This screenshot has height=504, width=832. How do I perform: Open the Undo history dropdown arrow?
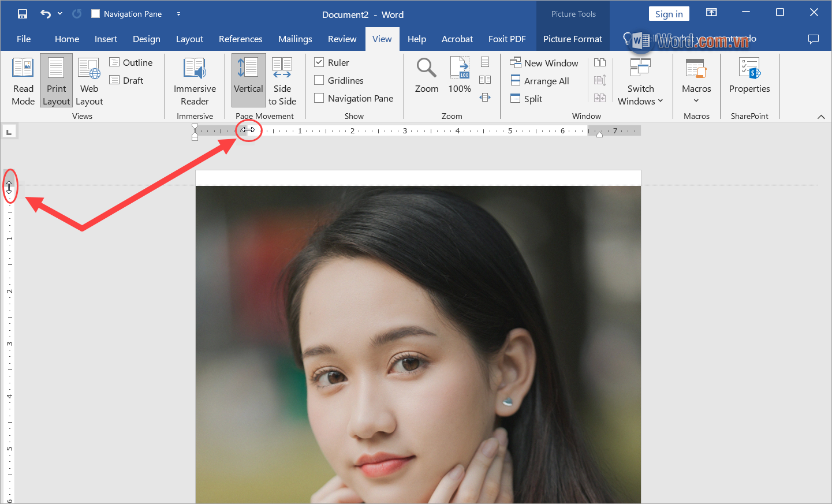point(60,14)
